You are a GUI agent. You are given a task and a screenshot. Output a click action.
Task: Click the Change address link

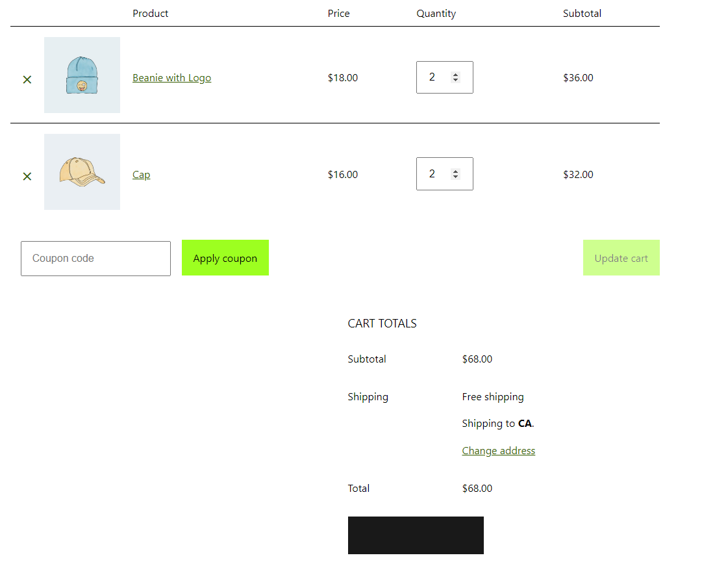coord(498,450)
